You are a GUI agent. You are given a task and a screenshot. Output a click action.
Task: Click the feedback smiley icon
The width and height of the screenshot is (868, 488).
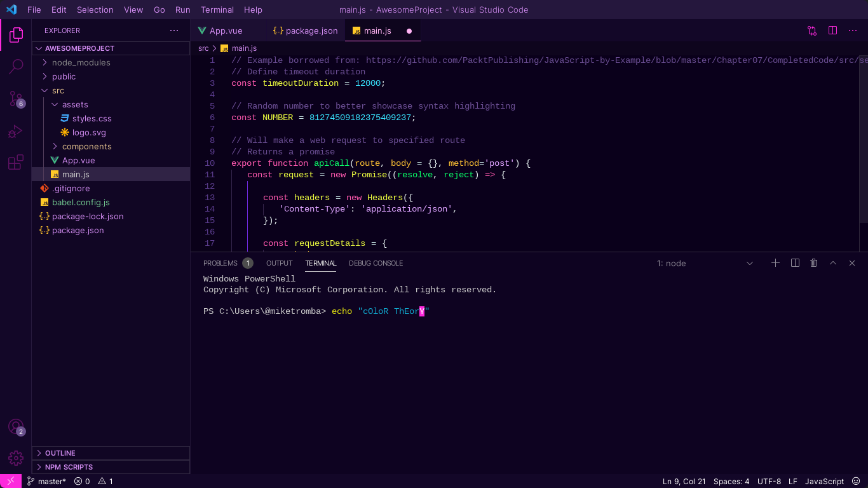856,481
